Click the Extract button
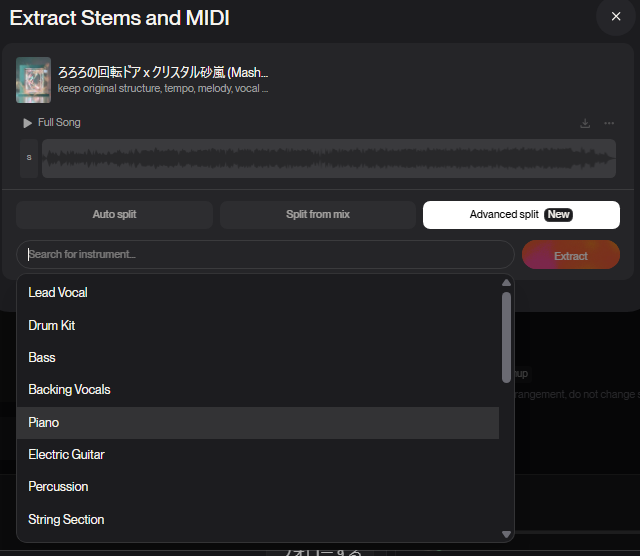640x556 pixels. click(x=571, y=255)
